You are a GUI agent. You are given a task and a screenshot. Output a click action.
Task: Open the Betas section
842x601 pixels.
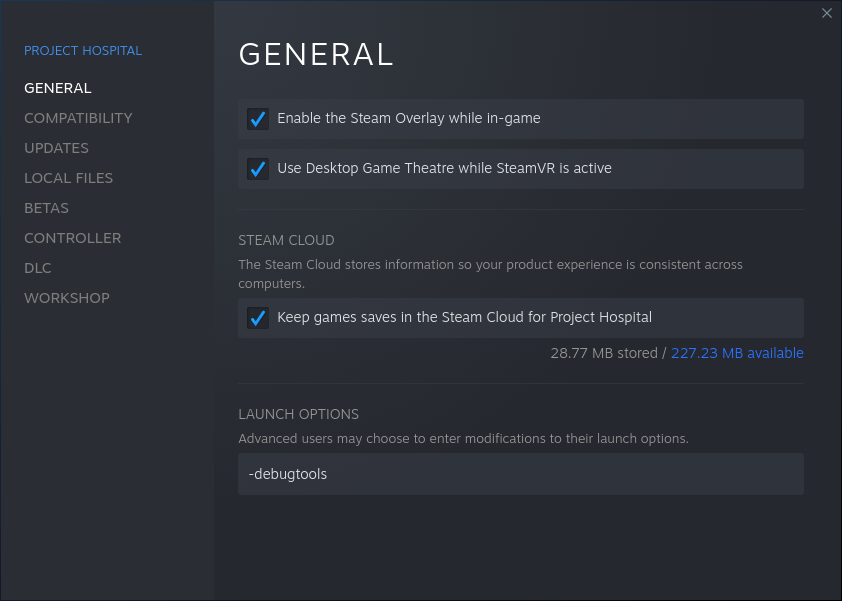pyautogui.click(x=46, y=208)
